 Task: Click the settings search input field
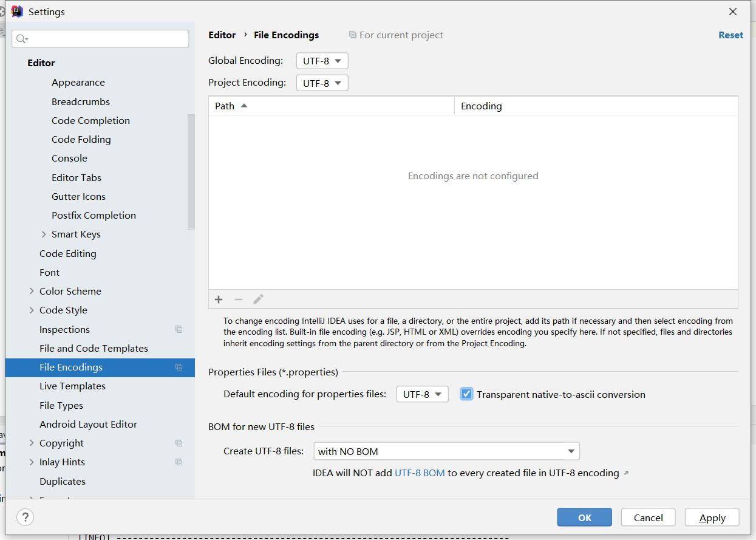click(100, 39)
